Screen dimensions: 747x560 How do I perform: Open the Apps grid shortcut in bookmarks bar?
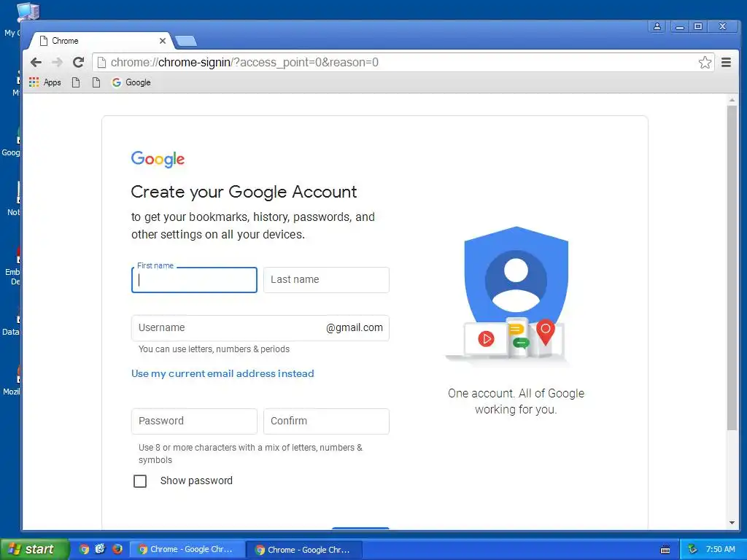point(44,82)
